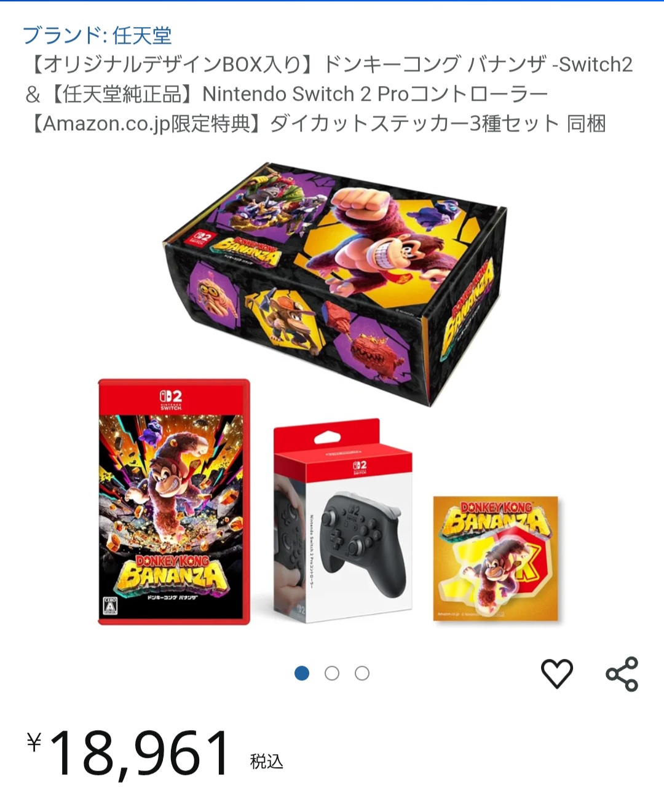
Task: Switch to the second image carousel dot
Action: pyautogui.click(x=332, y=673)
